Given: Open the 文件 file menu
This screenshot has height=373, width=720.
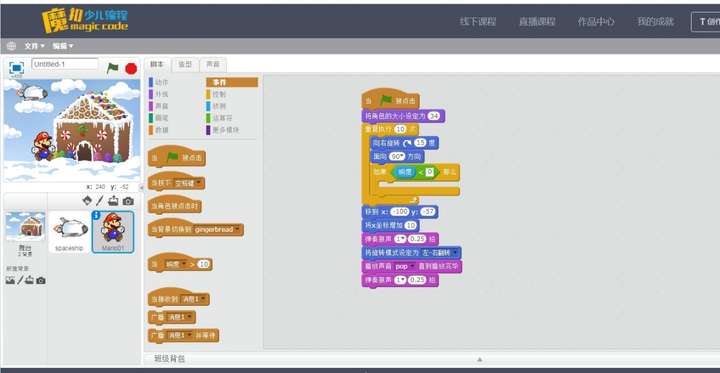Looking at the screenshot, I should pos(34,46).
